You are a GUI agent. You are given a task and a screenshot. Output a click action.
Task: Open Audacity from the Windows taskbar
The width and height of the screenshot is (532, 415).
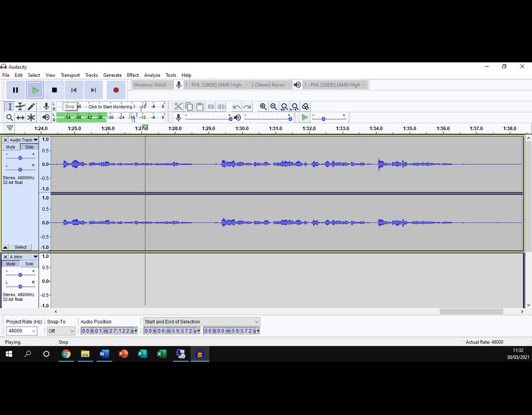coord(199,354)
